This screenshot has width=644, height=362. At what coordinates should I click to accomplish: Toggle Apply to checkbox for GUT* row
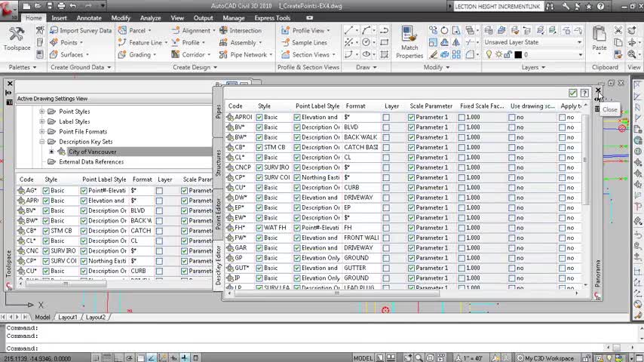click(563, 268)
